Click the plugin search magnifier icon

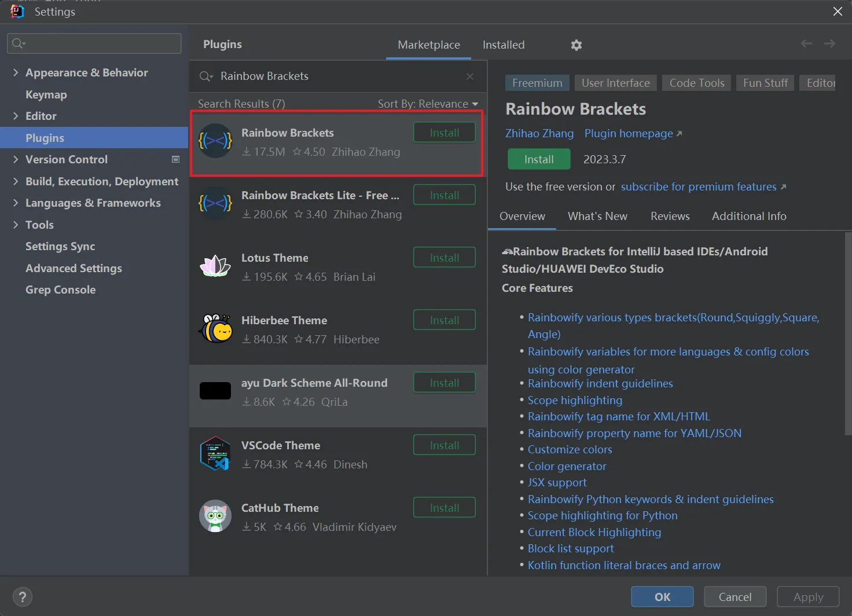pyautogui.click(x=206, y=76)
